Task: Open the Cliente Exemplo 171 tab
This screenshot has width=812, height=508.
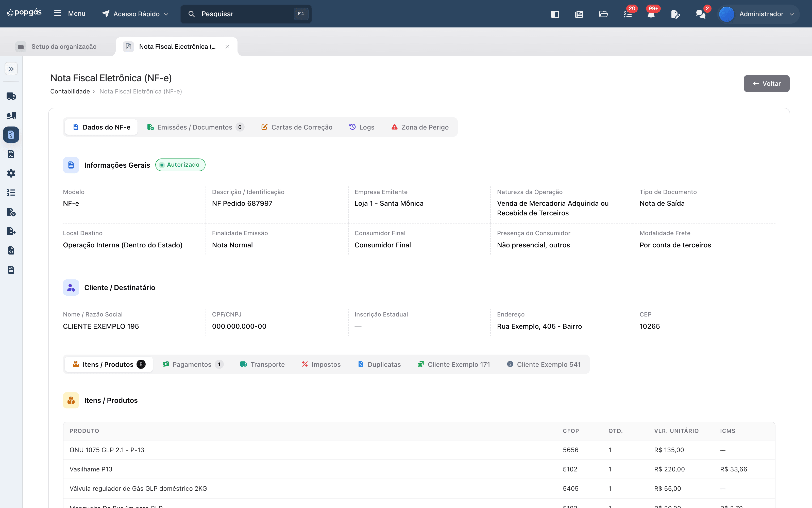Action: (x=454, y=364)
